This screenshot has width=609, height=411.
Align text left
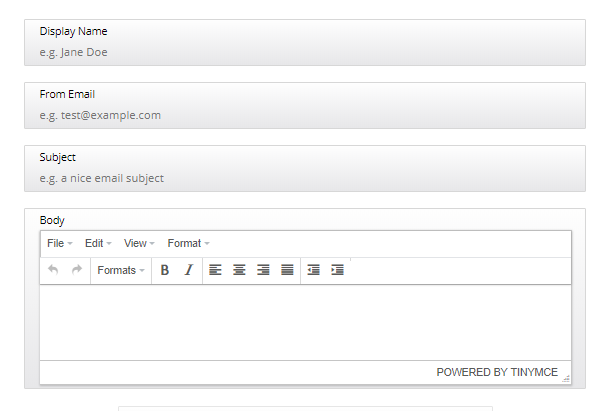(x=215, y=270)
